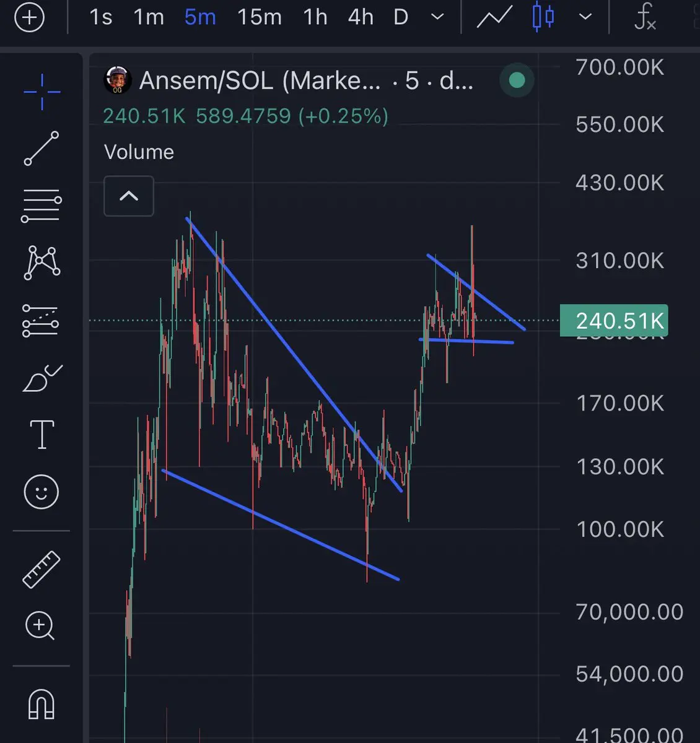Select the 1s timeframe
This screenshot has height=743, width=700.
(x=100, y=17)
